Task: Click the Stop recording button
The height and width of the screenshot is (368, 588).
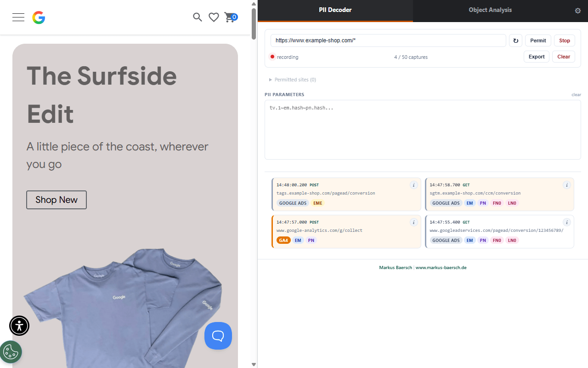Action: pos(565,40)
